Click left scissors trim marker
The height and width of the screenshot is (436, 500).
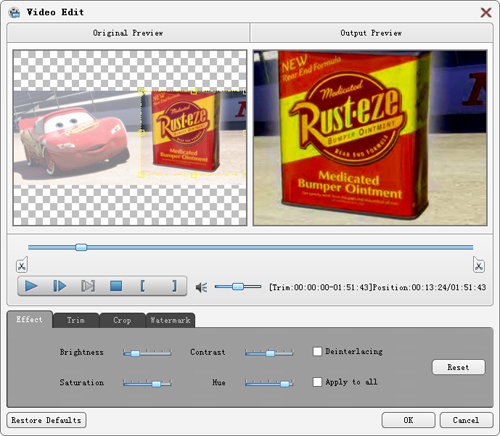22,265
